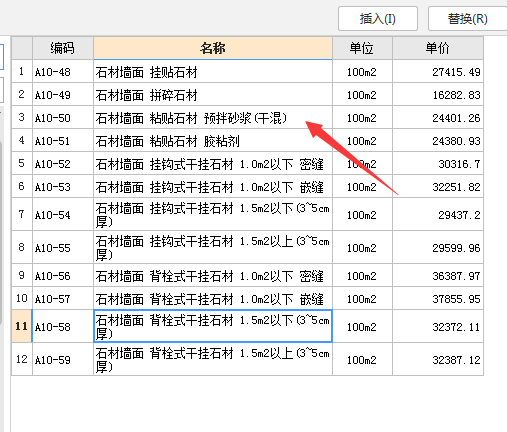Select row header number 12
The width and height of the screenshot is (507, 432).
click(22, 360)
